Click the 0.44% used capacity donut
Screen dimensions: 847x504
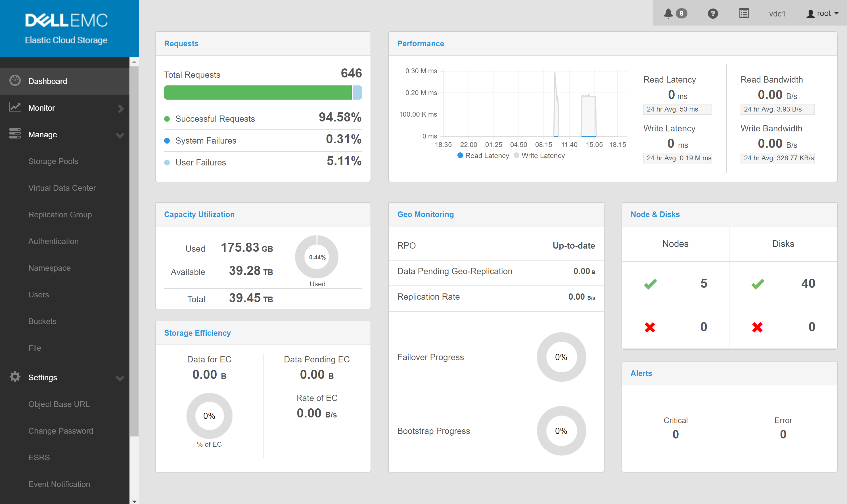coord(317,257)
